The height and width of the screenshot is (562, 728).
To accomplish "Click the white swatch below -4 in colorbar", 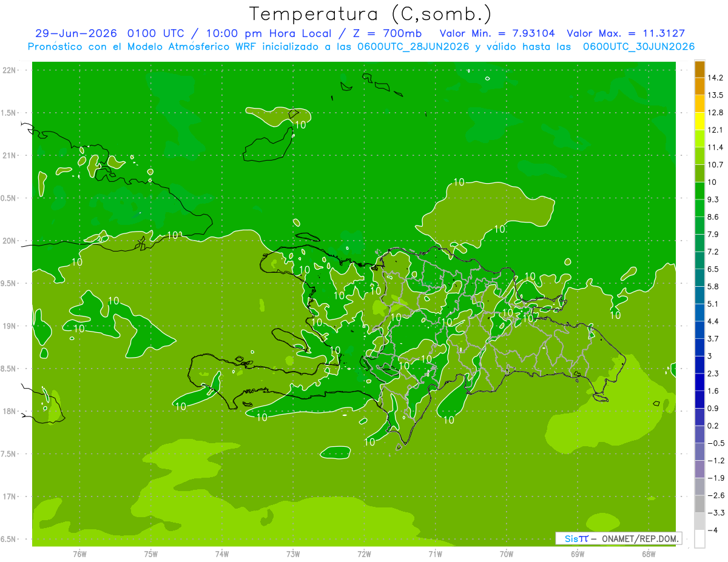I will (x=699, y=538).
